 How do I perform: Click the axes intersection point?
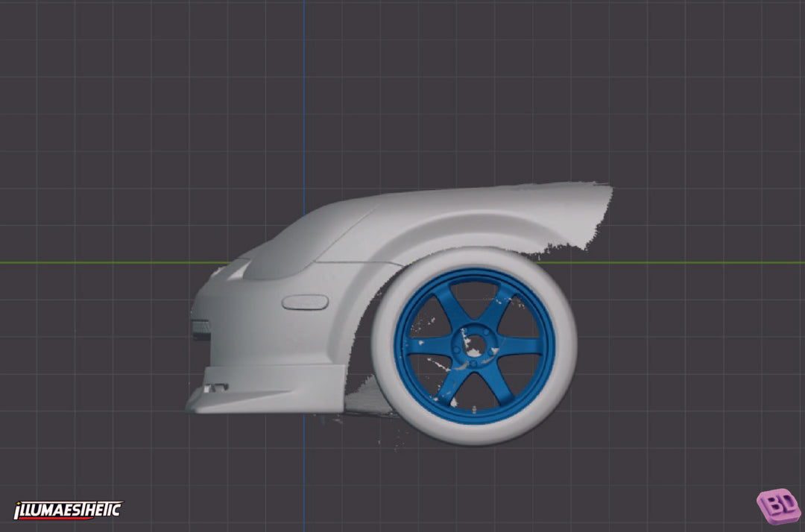305,264
